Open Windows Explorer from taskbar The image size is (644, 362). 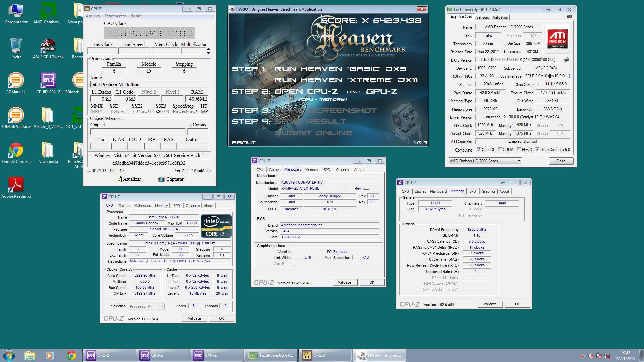(30, 355)
